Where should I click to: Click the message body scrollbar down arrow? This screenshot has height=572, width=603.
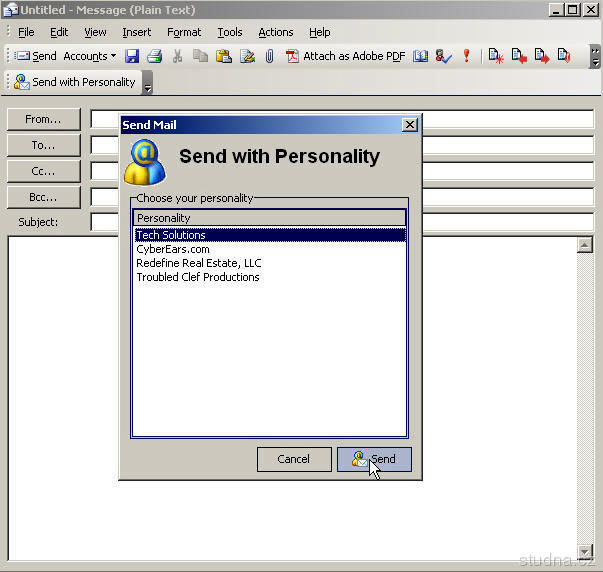(x=585, y=552)
